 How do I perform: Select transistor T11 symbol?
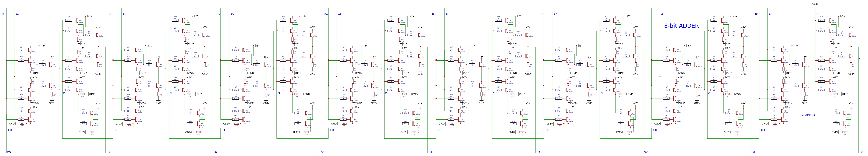830,31
